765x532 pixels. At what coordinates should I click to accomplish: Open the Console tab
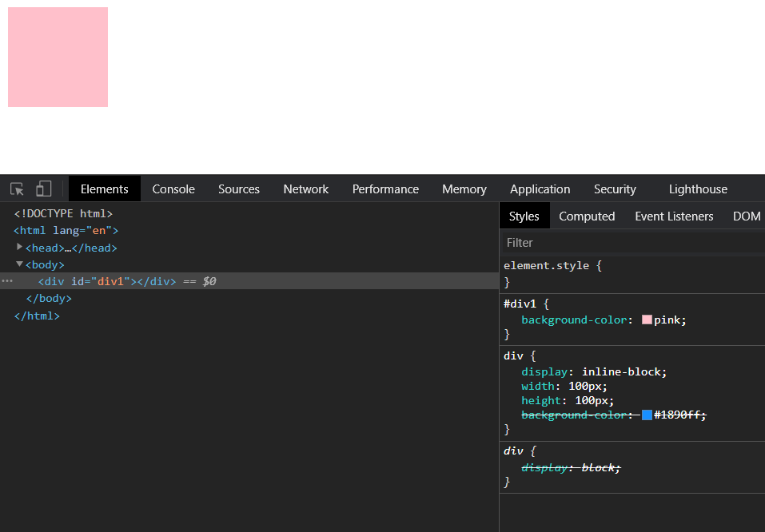click(173, 189)
